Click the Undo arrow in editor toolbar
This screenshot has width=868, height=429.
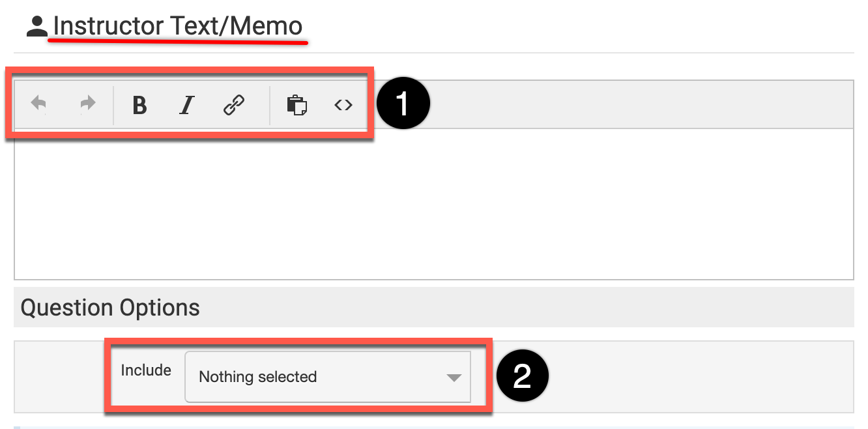click(x=39, y=104)
